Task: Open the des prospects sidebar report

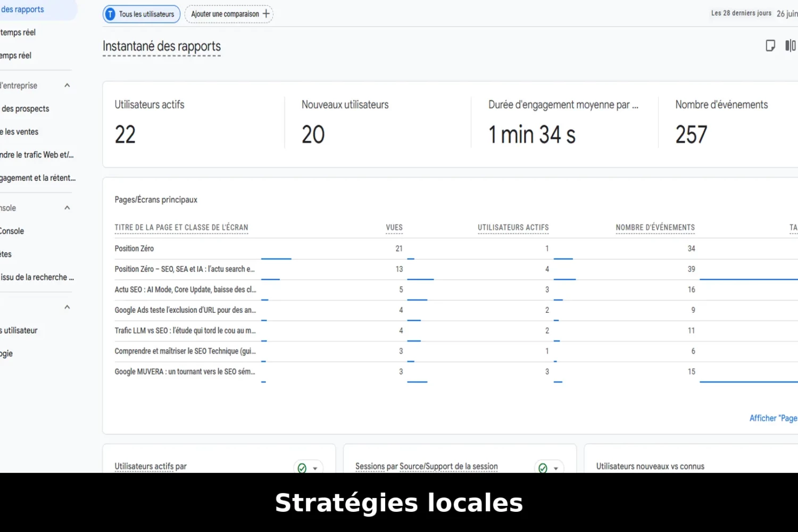Action: click(x=25, y=109)
